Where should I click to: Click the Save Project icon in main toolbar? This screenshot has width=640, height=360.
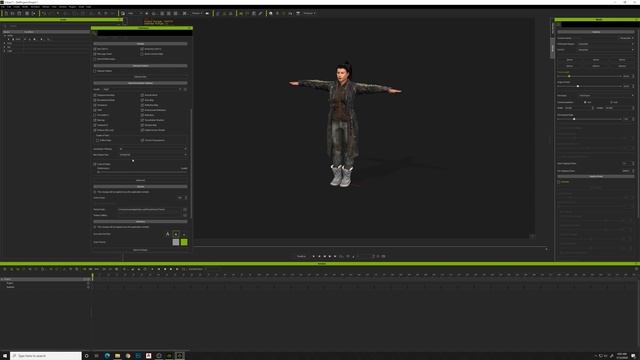19,13
